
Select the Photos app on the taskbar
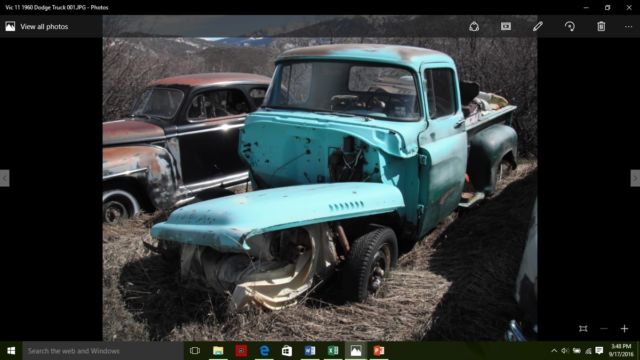[356, 351]
